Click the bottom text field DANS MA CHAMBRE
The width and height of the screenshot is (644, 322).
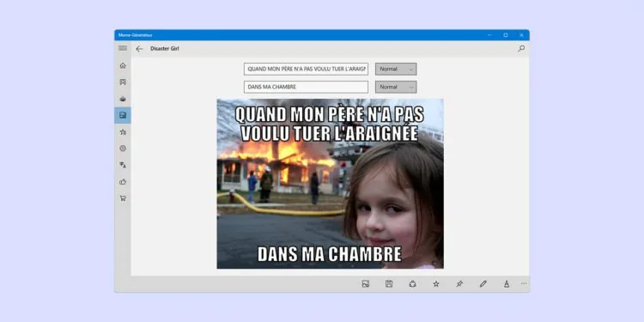306,87
